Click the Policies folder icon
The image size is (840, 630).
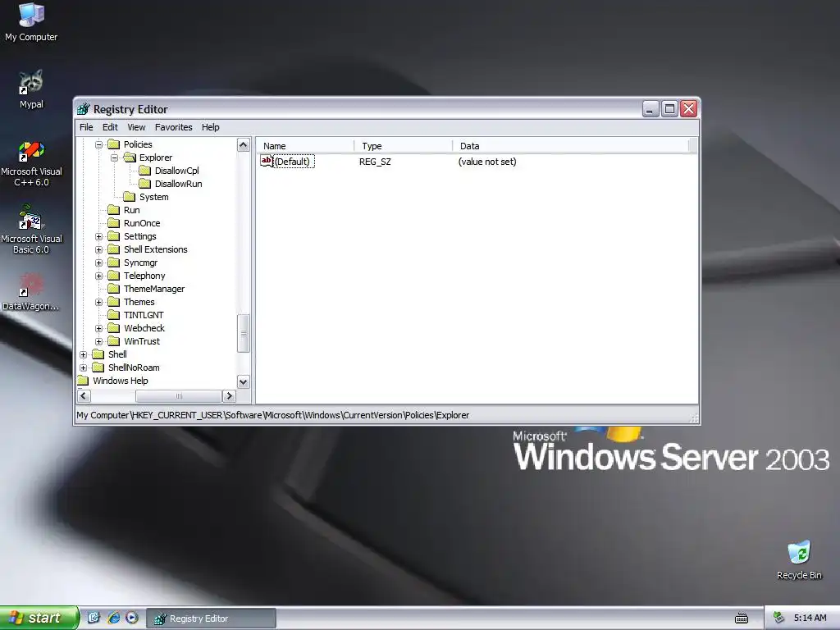click(x=113, y=144)
